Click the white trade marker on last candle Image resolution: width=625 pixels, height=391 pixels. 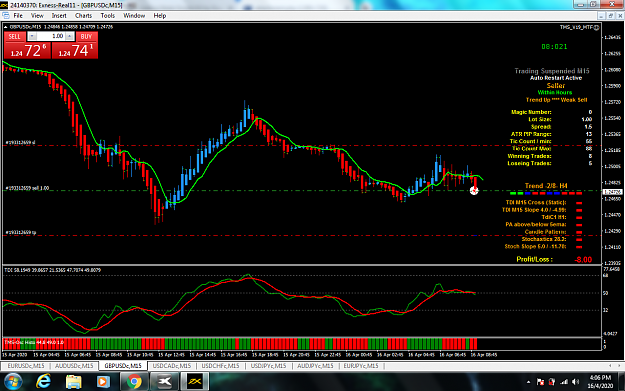tap(474, 191)
